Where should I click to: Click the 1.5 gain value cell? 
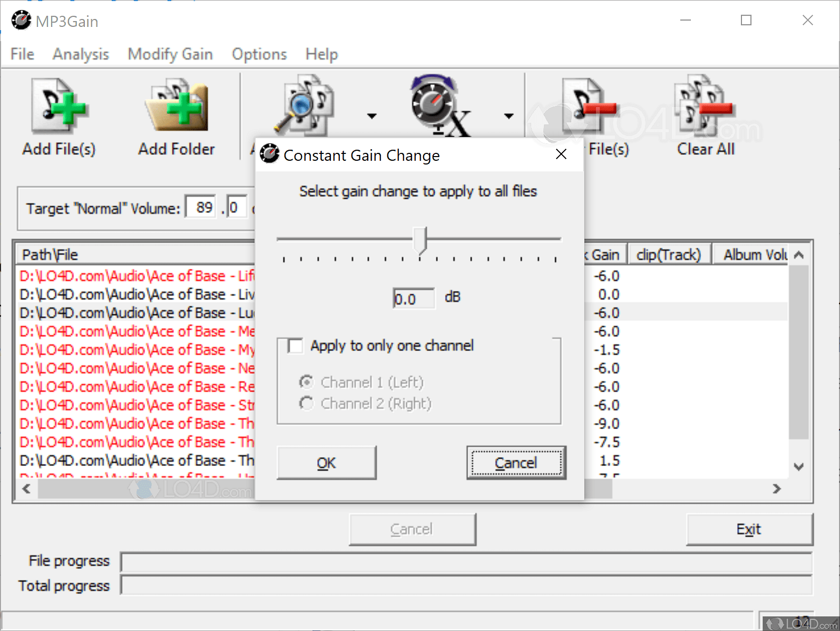pos(610,460)
